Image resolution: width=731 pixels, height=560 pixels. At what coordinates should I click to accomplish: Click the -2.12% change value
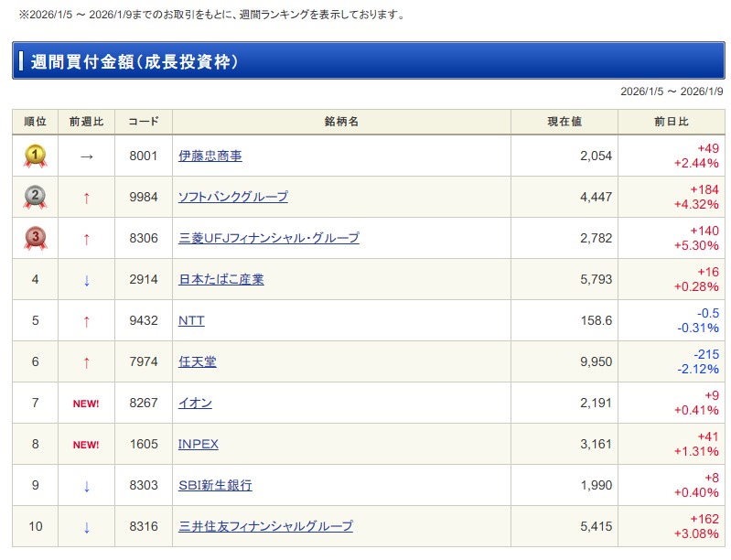698,369
